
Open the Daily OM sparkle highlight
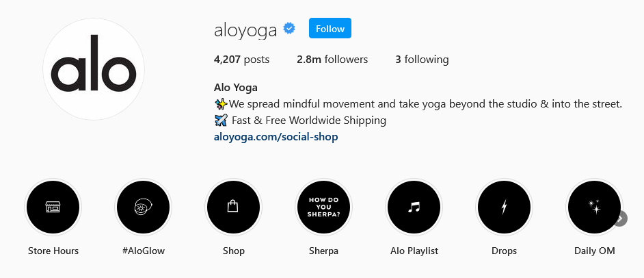[x=594, y=207]
